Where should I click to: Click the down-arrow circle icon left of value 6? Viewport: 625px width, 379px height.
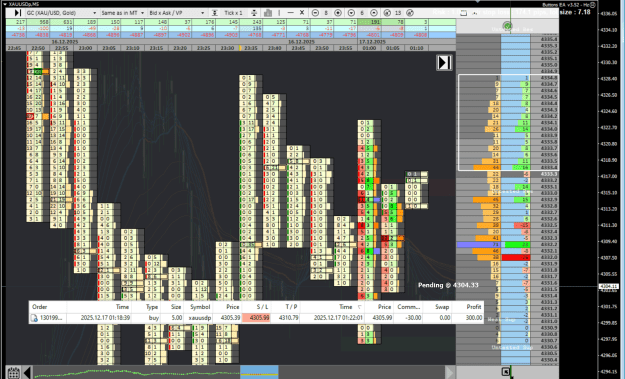coord(351,13)
